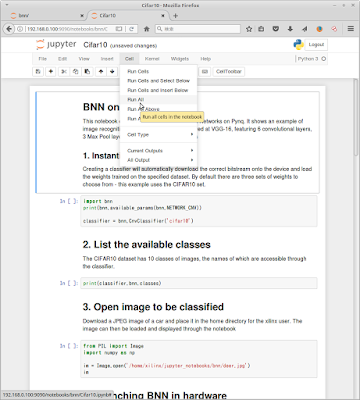Expand the Current Outputs submenu
360x400 pixels.
click(159, 151)
